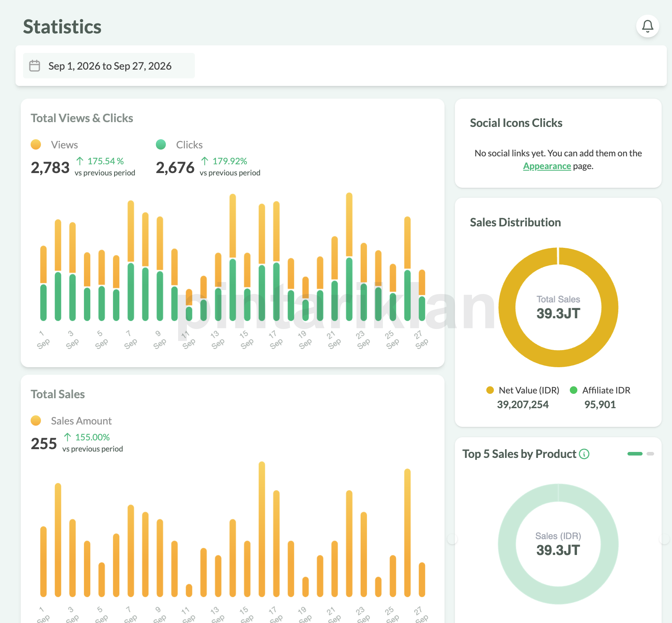Viewport: 672px width, 623px height.
Task: Click the Clicks count 2,676
Action: coord(175,167)
